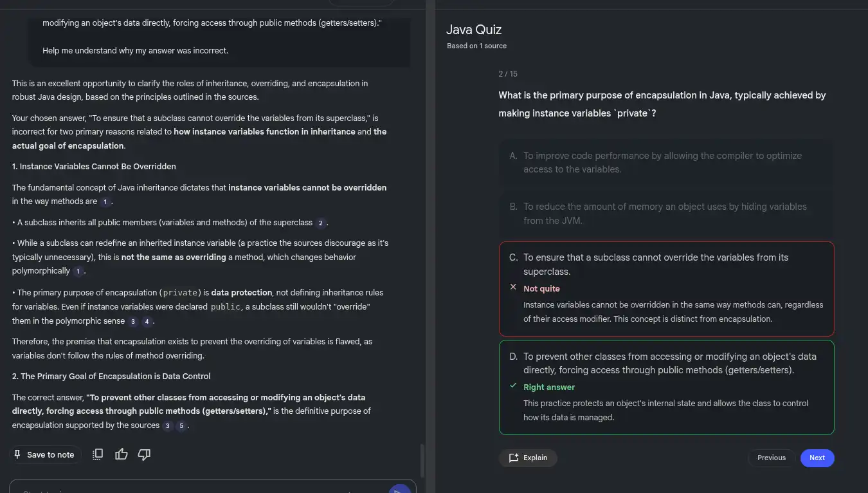Click the thumbs down icon
The image size is (868, 493).
click(144, 454)
